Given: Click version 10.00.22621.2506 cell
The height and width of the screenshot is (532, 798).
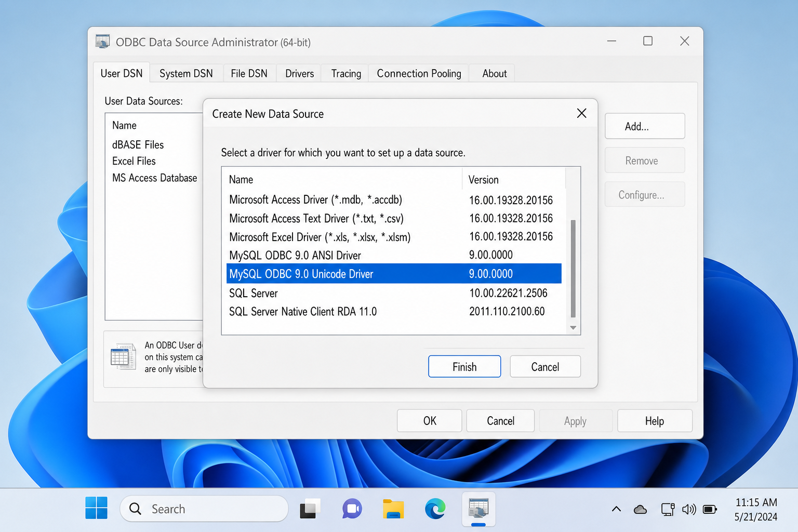Looking at the screenshot, I should coord(508,293).
